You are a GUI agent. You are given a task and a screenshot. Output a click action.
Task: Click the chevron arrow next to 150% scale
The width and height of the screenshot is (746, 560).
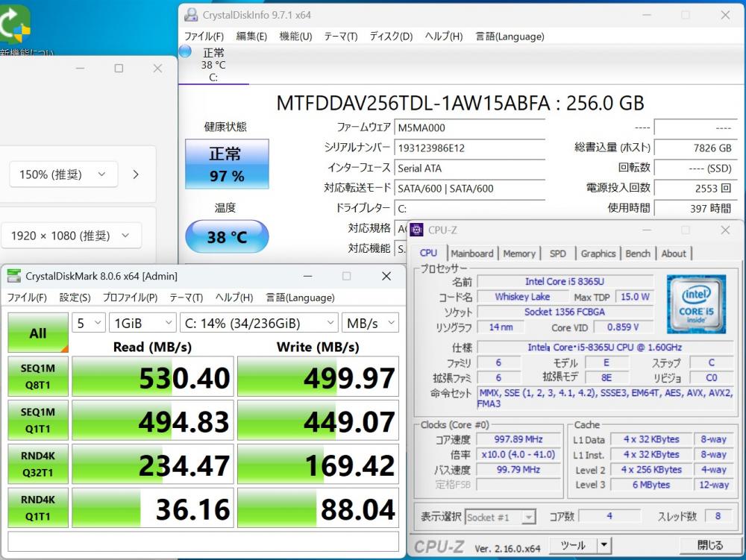[135, 174]
